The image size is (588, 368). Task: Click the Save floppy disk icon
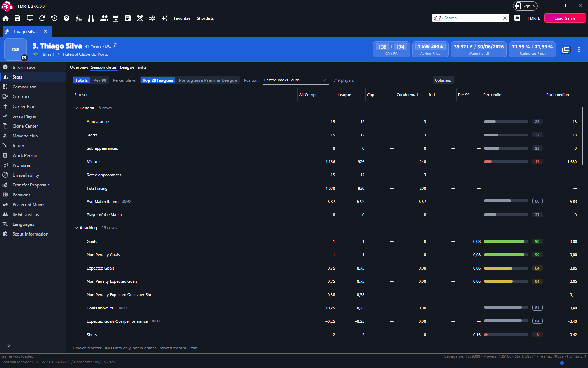[x=17, y=18]
